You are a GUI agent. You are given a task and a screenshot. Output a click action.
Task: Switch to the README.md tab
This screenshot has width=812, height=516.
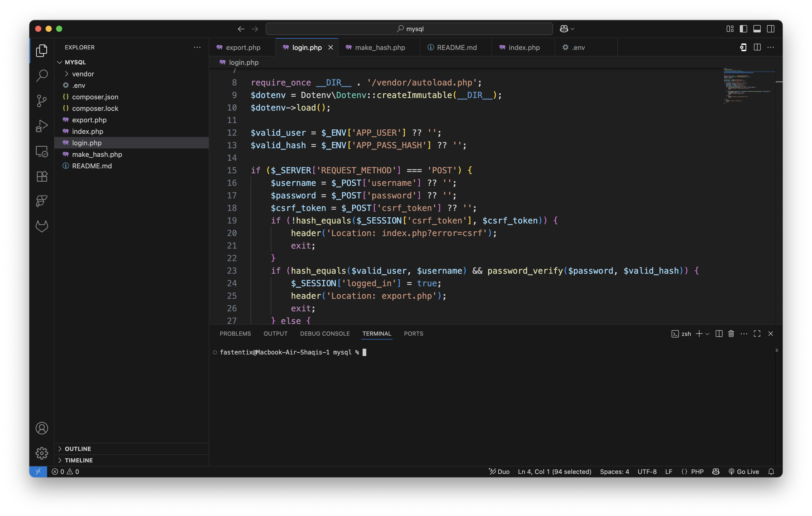[x=455, y=47]
